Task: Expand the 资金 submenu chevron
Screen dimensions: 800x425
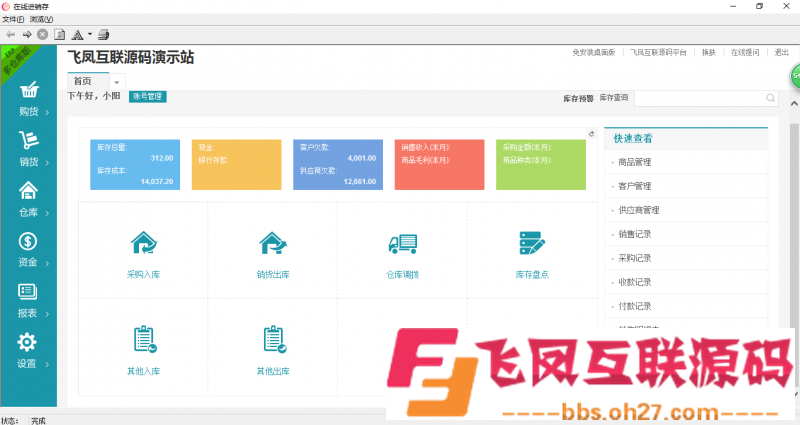Action: pos(47,263)
